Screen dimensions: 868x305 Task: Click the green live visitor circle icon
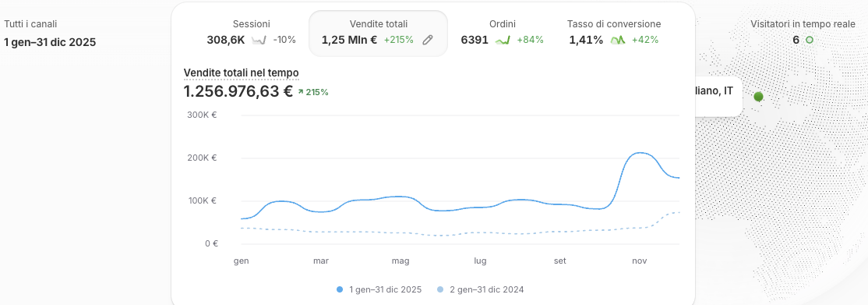(x=810, y=40)
